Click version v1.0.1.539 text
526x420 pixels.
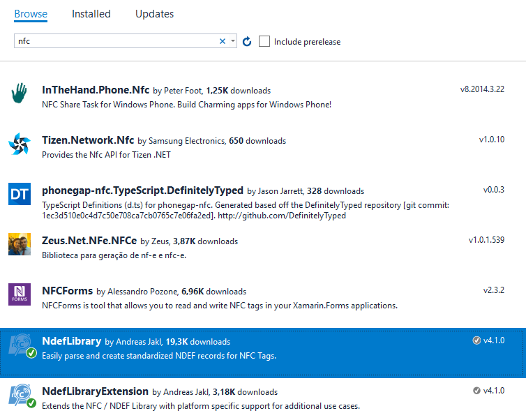pyautogui.click(x=486, y=240)
